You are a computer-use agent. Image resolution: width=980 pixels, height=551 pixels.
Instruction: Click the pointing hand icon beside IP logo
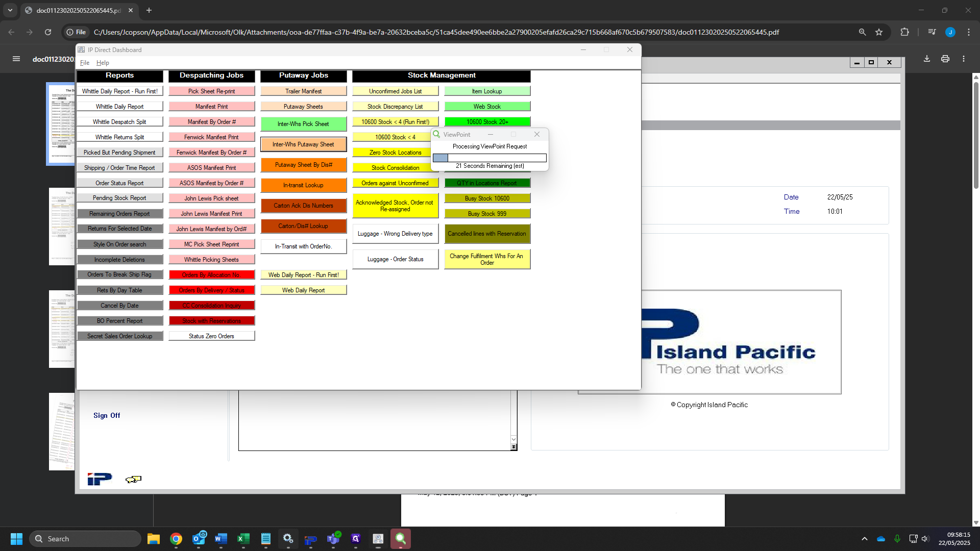133,479
